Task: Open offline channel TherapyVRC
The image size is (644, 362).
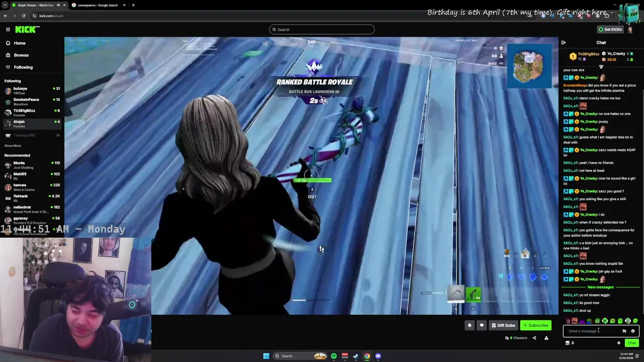Action: (x=31, y=135)
